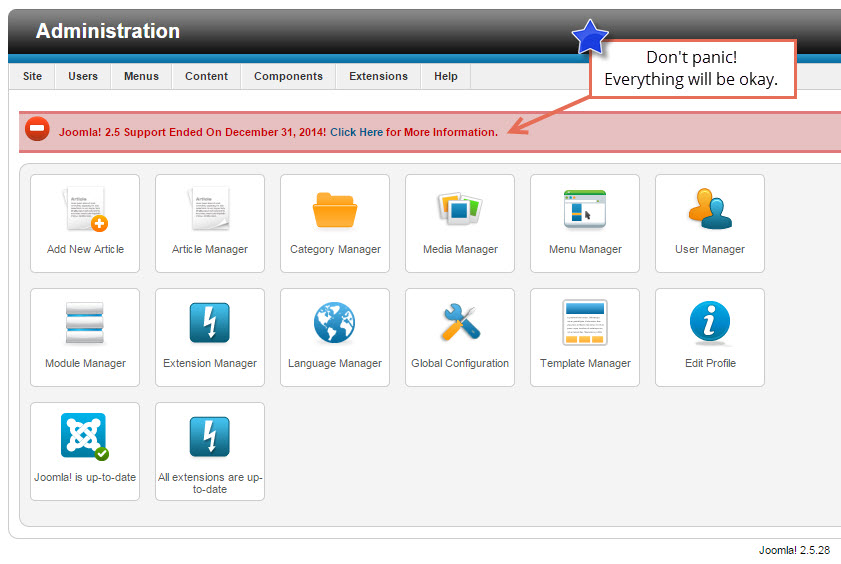
Task: Open the Article Manager icon
Action: [x=210, y=209]
